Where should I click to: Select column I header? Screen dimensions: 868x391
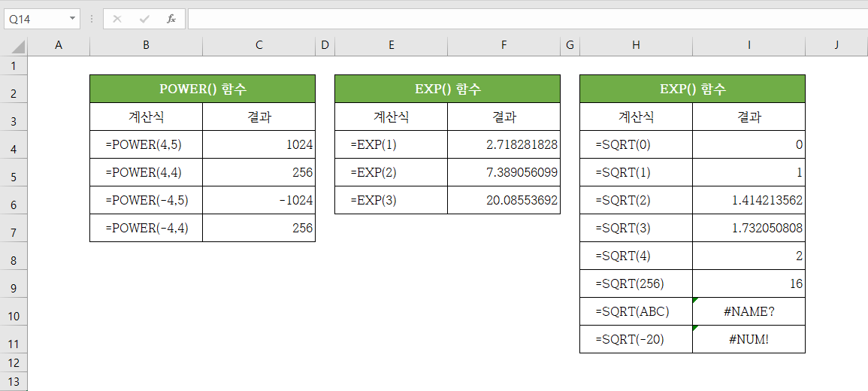tap(749, 45)
